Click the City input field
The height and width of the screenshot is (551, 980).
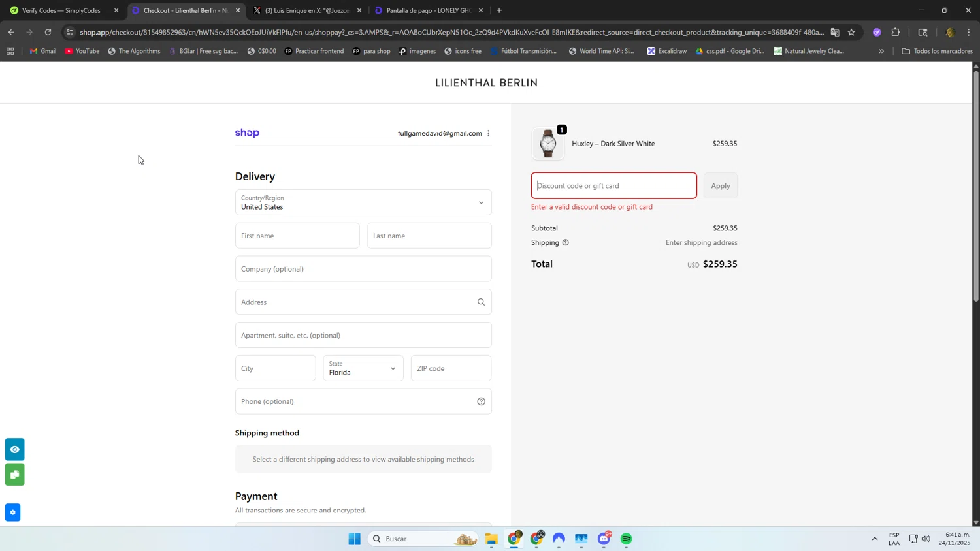pyautogui.click(x=275, y=368)
